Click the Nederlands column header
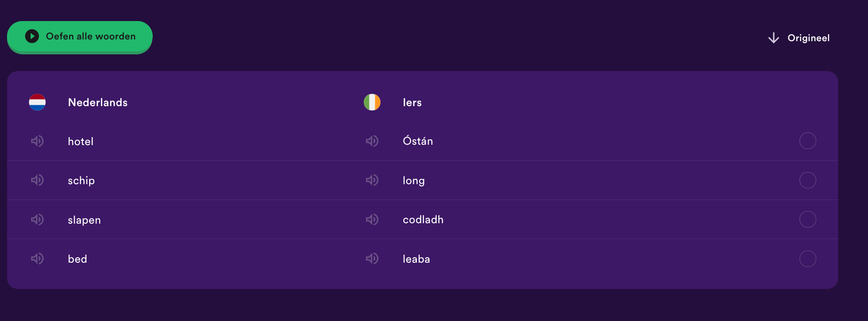Viewport: 868px width, 321px height. (98, 102)
